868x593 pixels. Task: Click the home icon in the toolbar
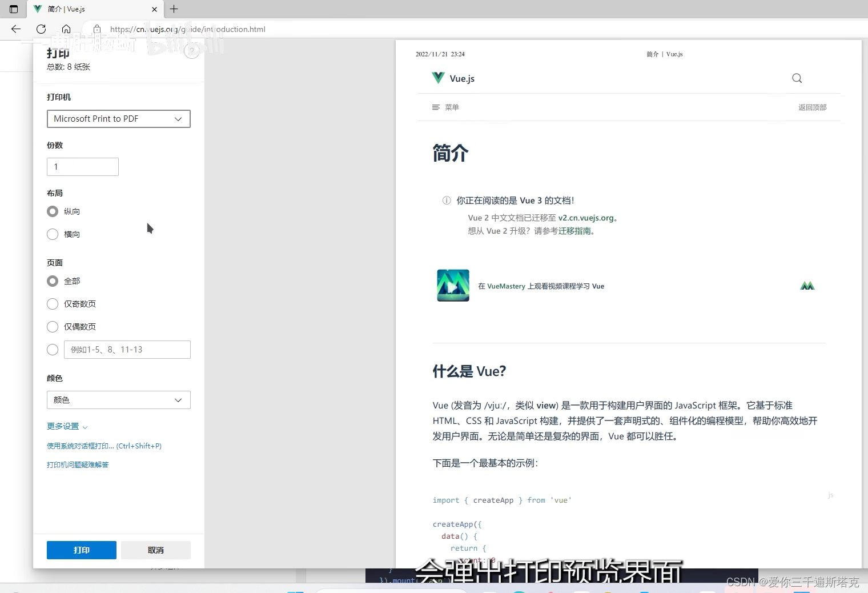pyautogui.click(x=66, y=29)
